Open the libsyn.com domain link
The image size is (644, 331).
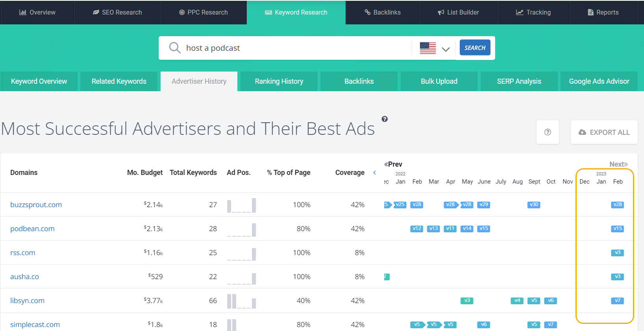coord(27,301)
